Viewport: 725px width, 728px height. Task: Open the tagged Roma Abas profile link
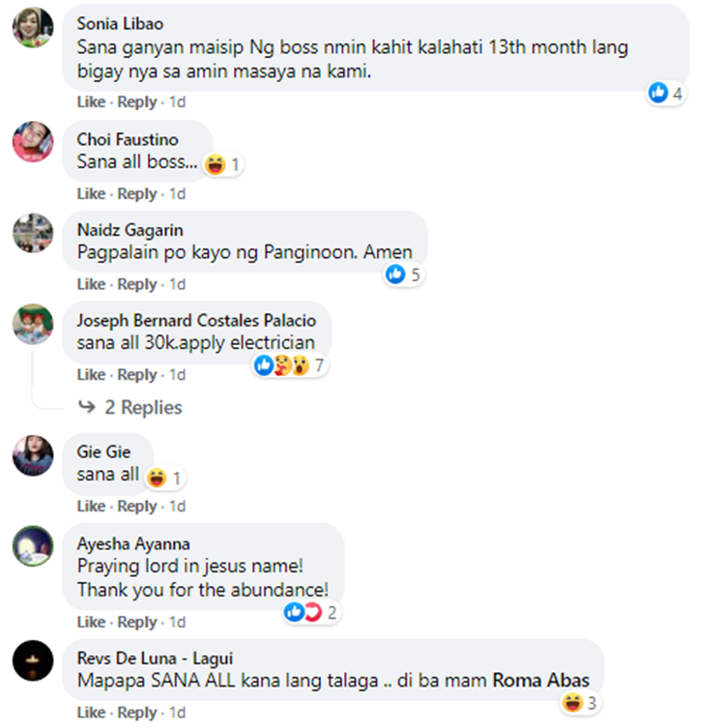coord(540,681)
